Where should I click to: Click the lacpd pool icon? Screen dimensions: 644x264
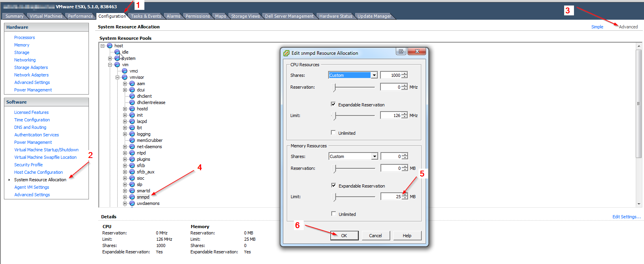pos(132,121)
